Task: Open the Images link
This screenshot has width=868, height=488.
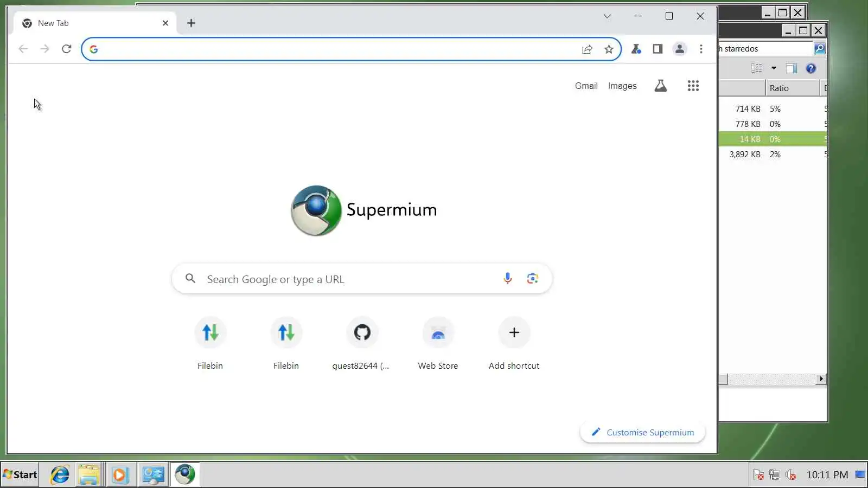Action: [x=622, y=86]
